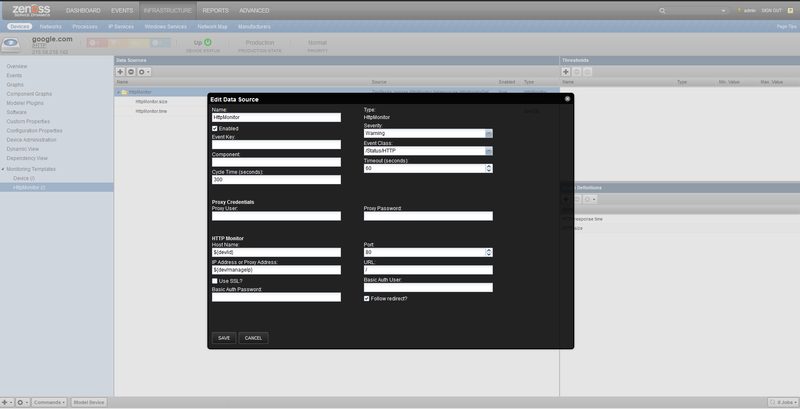Viewport: 800px width, 409px height.
Task: Click the data source Name field
Action: tap(276, 118)
